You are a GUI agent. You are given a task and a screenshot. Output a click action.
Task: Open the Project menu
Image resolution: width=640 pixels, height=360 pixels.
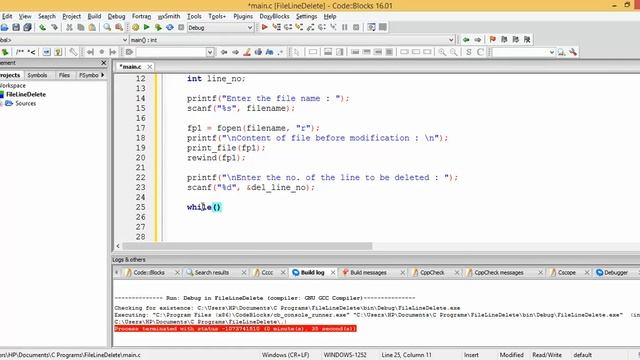(x=71, y=16)
